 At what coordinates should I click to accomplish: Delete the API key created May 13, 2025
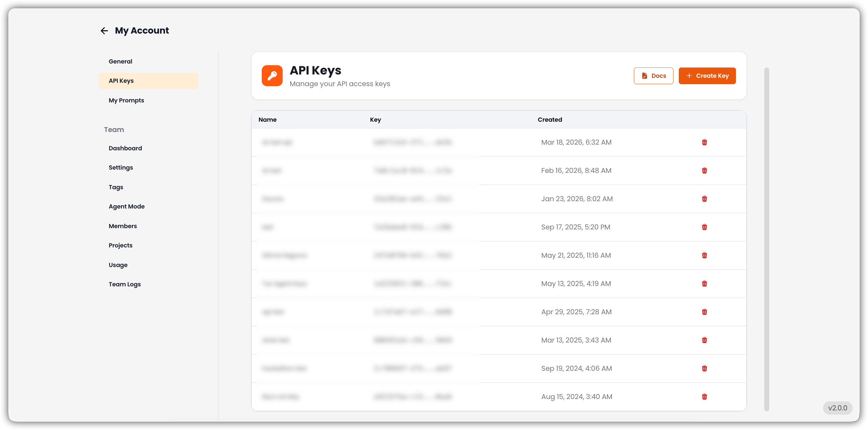tap(704, 283)
